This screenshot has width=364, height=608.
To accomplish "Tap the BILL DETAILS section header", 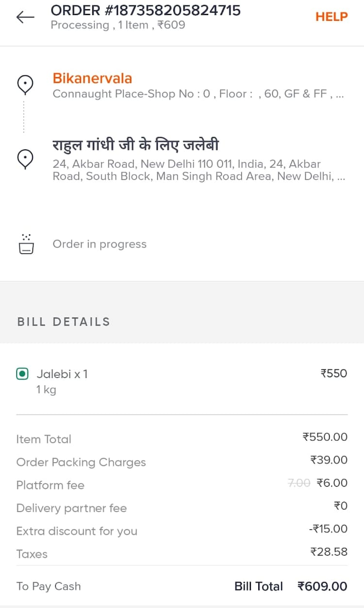I will coord(64,321).
